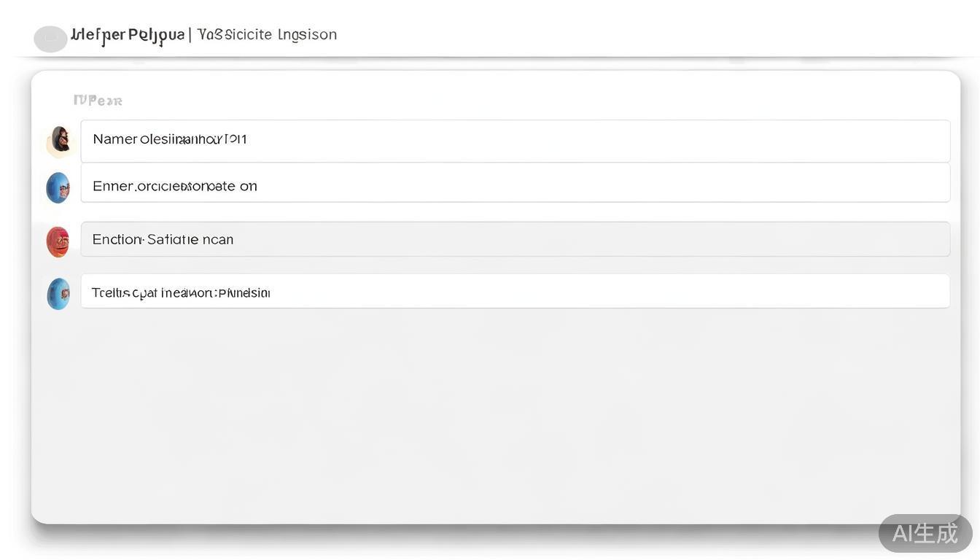This screenshot has height=560, width=980.
Task: Select the grayed "Enction· Satiatie ncan" field
Action: pos(515,239)
